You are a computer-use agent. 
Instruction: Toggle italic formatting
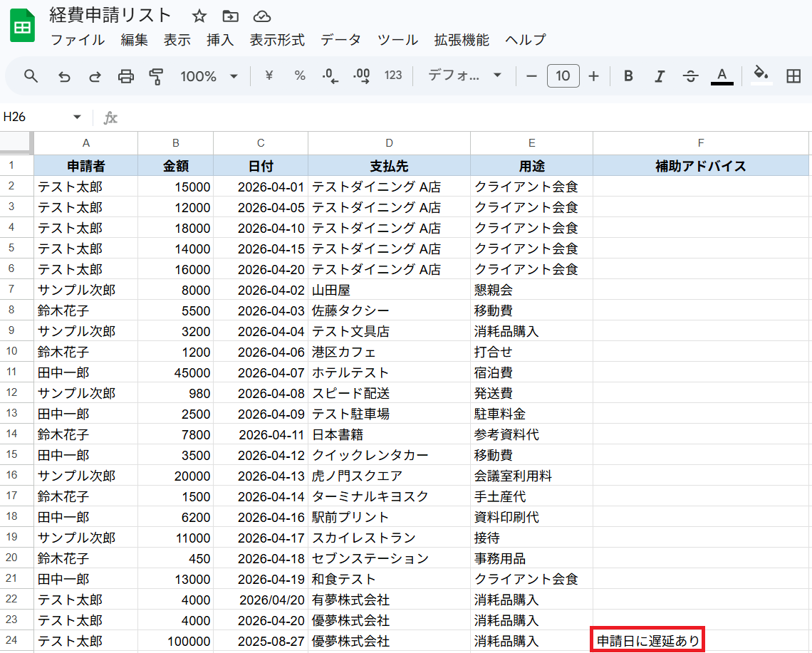(660, 76)
